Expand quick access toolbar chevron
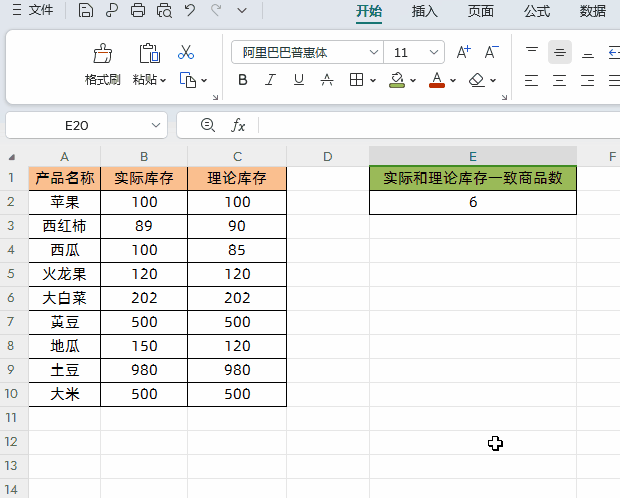 242,11
